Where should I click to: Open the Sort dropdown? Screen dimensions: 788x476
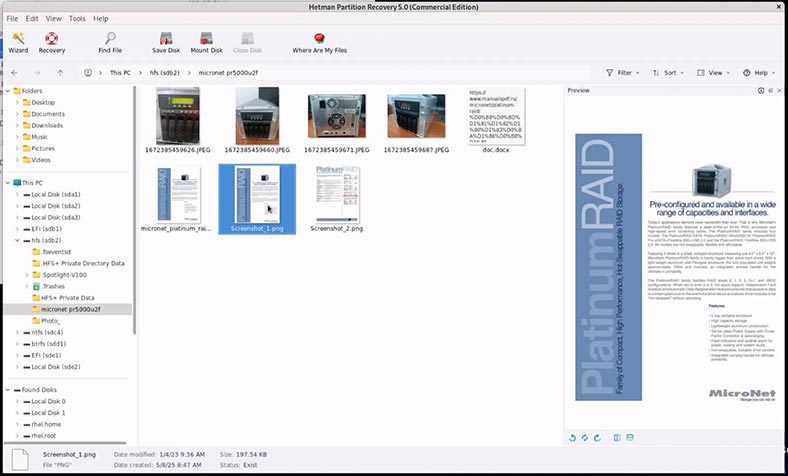point(668,73)
